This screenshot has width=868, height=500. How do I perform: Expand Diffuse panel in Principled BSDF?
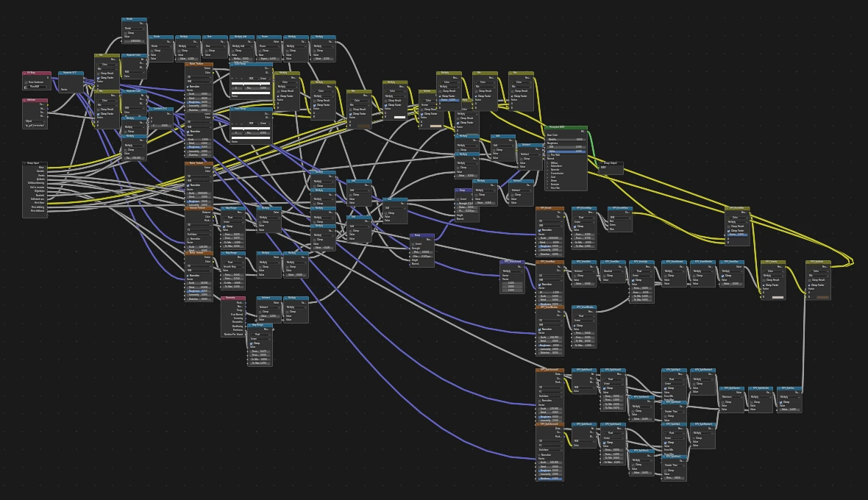(x=547, y=163)
